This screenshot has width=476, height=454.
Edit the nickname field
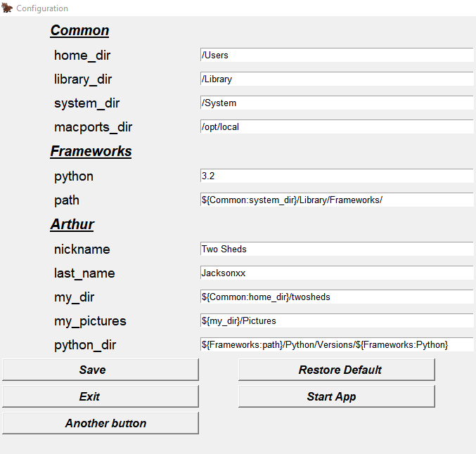tap(336, 249)
